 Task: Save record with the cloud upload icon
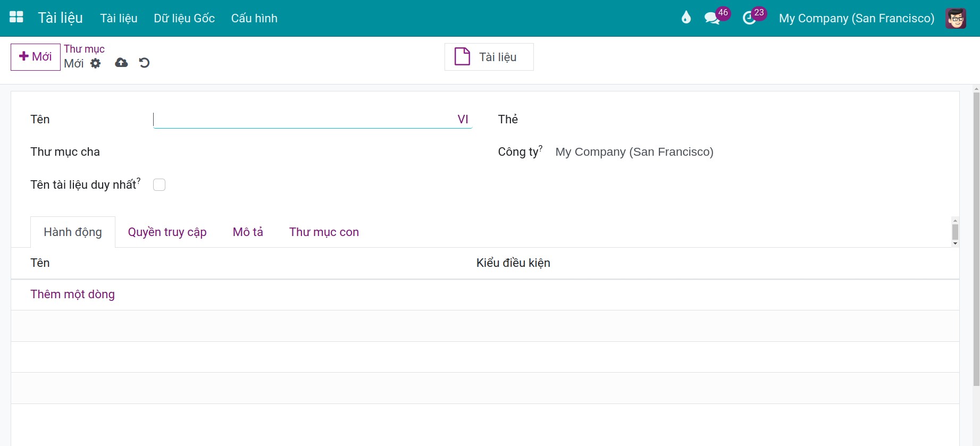[x=121, y=63]
